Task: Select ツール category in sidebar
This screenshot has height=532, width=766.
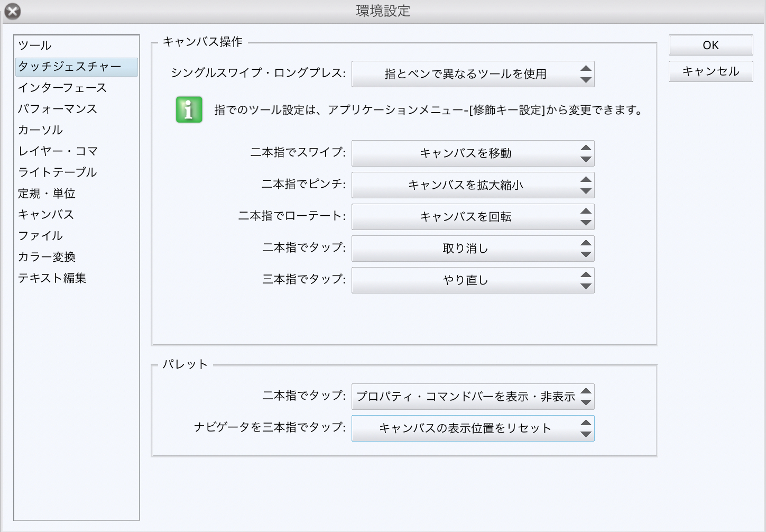Action: 35,45
